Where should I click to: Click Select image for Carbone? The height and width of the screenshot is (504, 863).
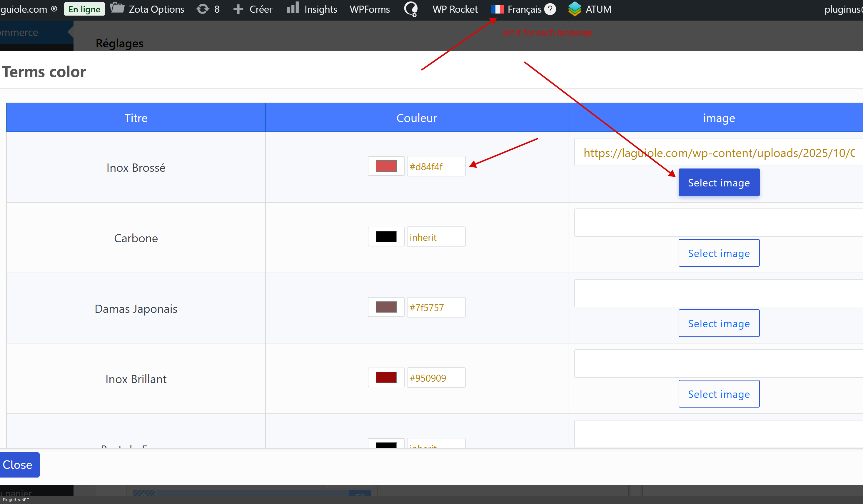[719, 253]
